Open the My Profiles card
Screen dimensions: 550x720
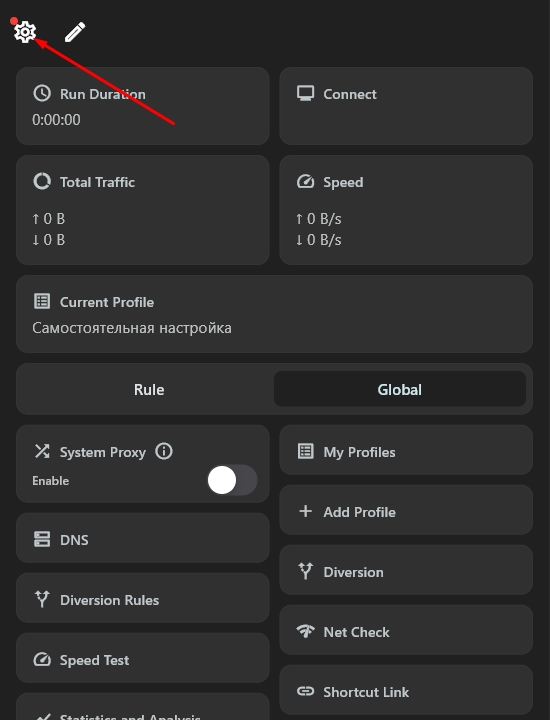pos(406,450)
